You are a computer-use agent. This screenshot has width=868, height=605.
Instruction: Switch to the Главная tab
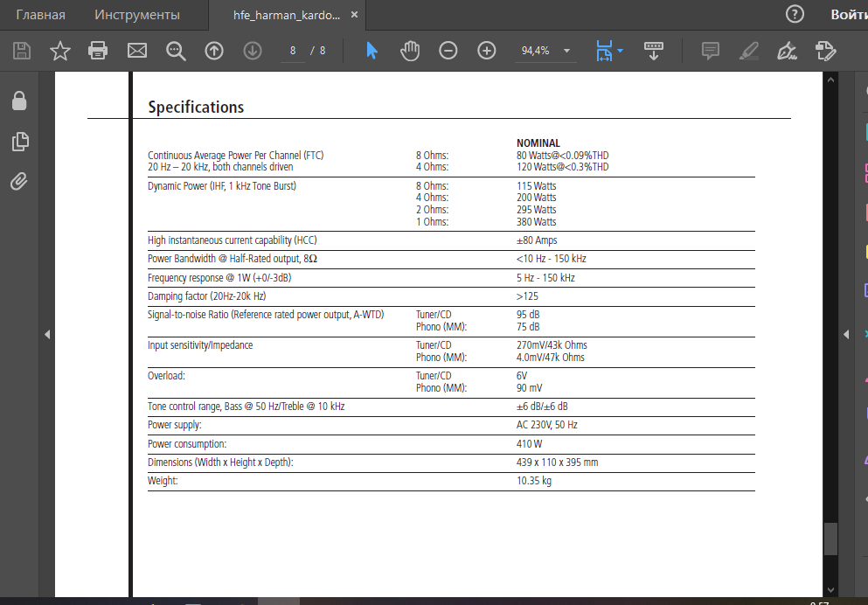40,15
